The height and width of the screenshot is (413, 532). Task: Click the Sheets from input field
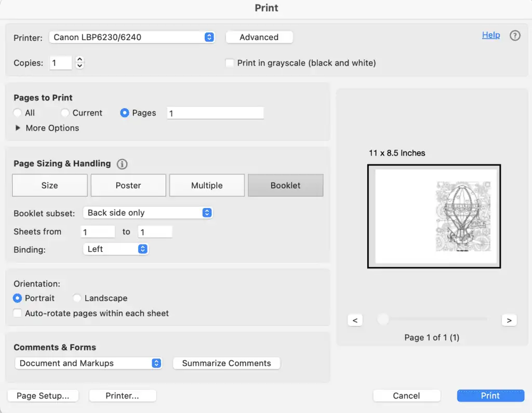click(98, 232)
